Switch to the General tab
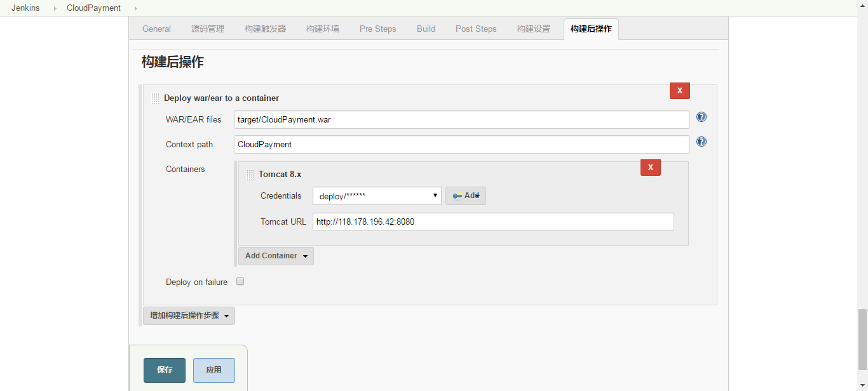868x391 pixels. pyautogui.click(x=156, y=29)
